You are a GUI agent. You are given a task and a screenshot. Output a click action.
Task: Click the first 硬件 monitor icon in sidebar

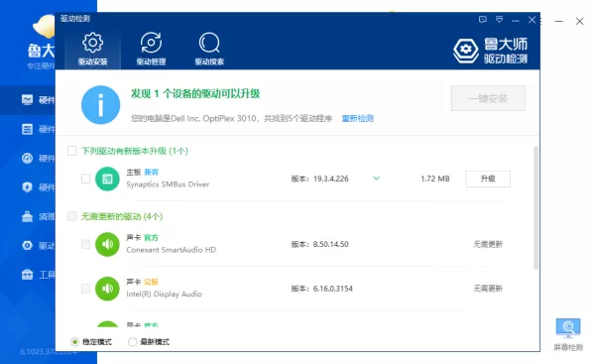pyautogui.click(x=27, y=100)
